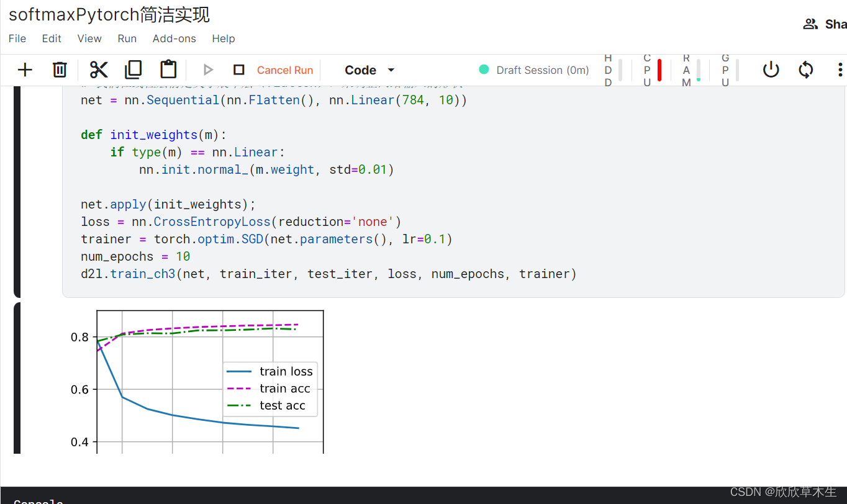This screenshot has height=504, width=847.
Task: Click the Cancel Run button
Action: pyautogui.click(x=285, y=70)
